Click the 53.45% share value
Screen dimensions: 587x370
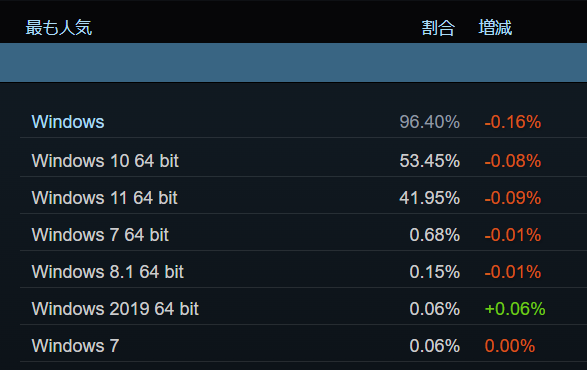click(429, 161)
